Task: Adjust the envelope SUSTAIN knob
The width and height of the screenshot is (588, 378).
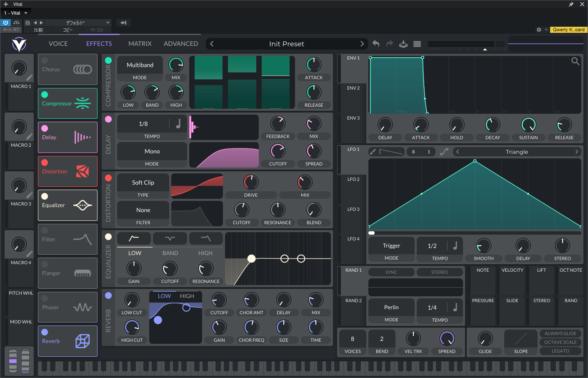Action: (x=528, y=125)
